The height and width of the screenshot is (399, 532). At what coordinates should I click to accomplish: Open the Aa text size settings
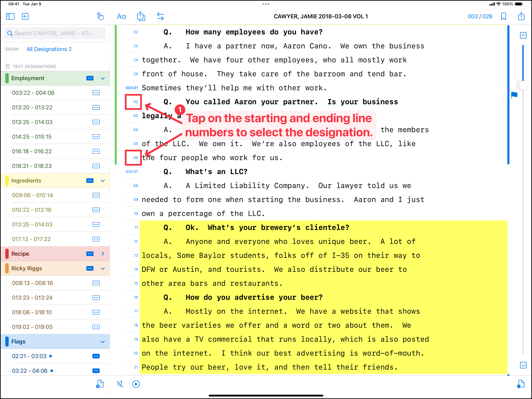click(121, 16)
